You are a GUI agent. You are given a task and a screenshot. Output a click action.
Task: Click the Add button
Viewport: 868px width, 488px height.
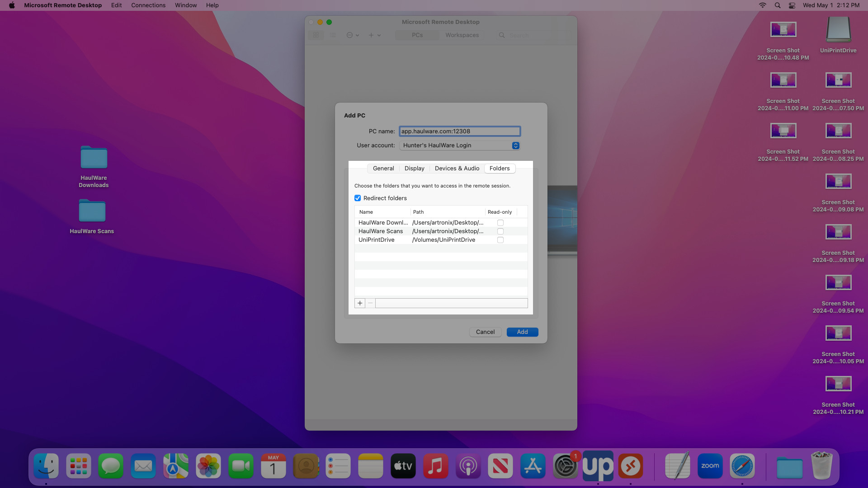pos(522,332)
